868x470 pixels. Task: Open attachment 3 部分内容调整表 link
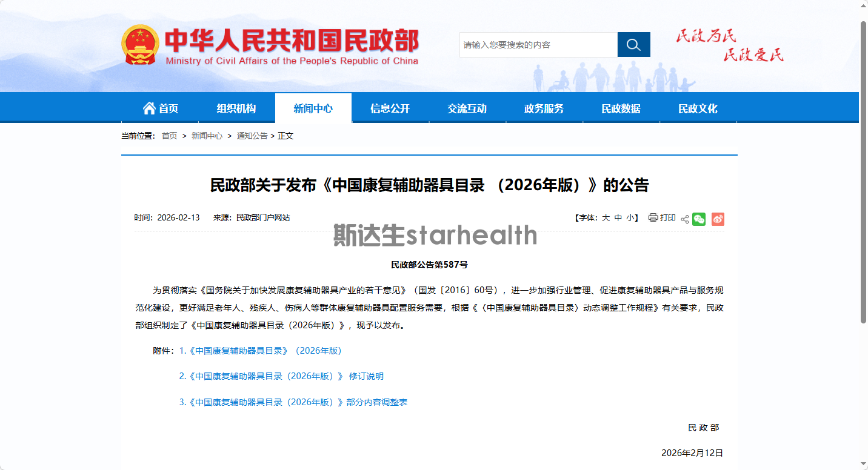pyautogui.click(x=293, y=402)
